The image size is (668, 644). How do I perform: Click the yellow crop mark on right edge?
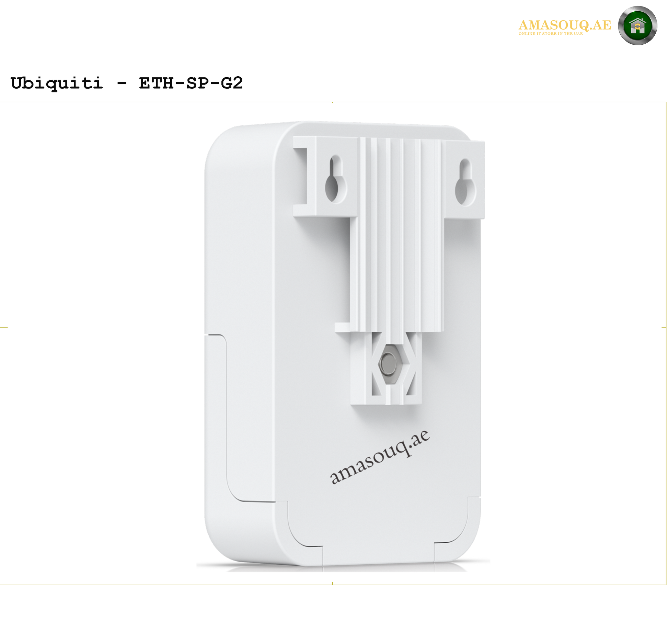(664, 327)
